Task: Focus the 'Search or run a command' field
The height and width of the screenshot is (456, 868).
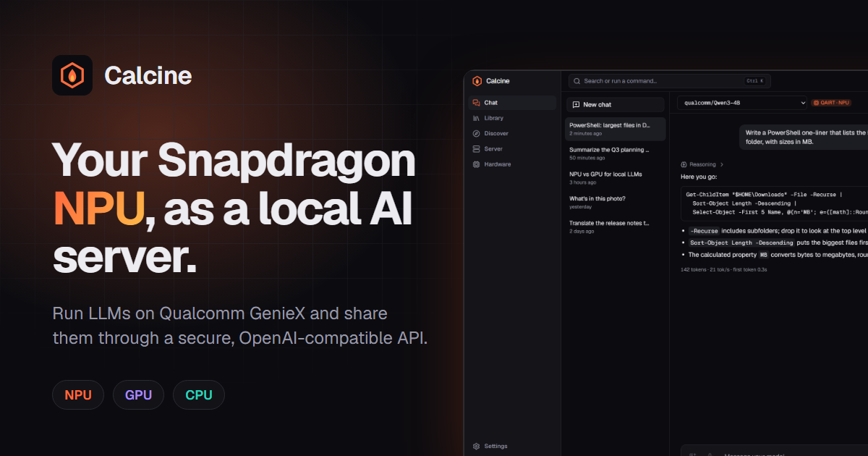Action: click(669, 81)
